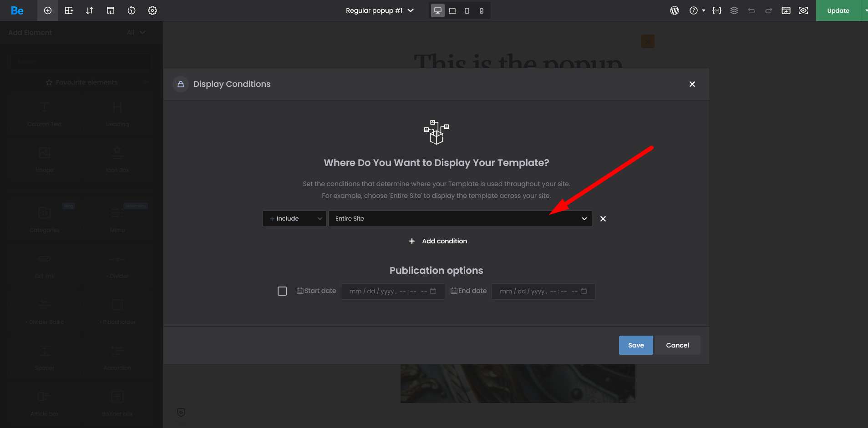Click the Add Element plus icon

click(x=48, y=10)
